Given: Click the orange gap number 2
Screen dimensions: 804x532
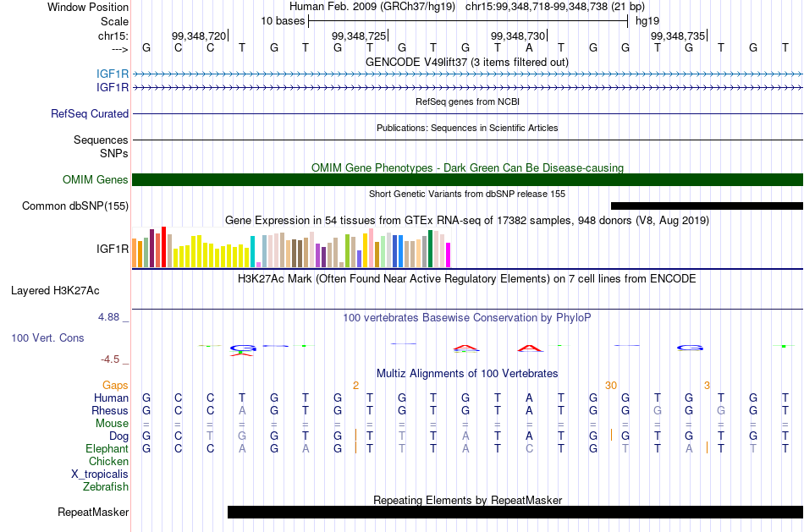Looking at the screenshot, I should point(355,386).
